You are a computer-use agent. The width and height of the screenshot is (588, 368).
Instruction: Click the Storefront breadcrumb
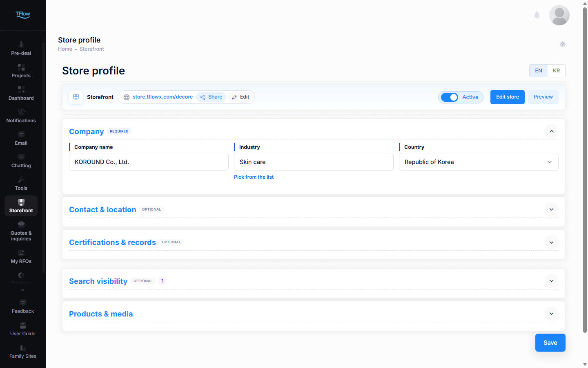coord(92,49)
